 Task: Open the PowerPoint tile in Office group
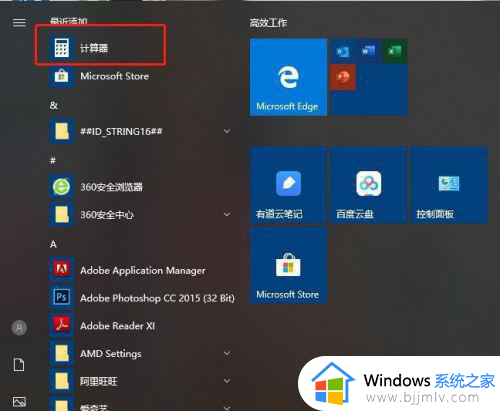[343, 77]
